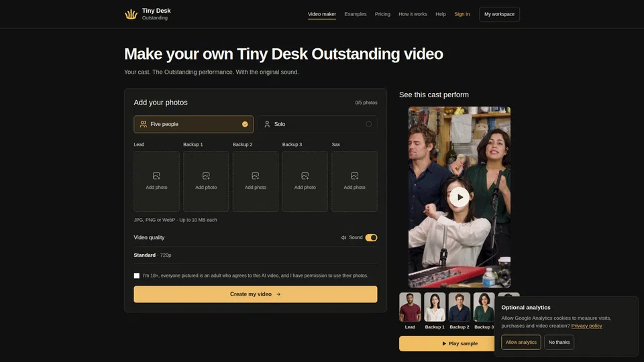
Task: Play the cast preview video
Action: pyautogui.click(x=460, y=197)
